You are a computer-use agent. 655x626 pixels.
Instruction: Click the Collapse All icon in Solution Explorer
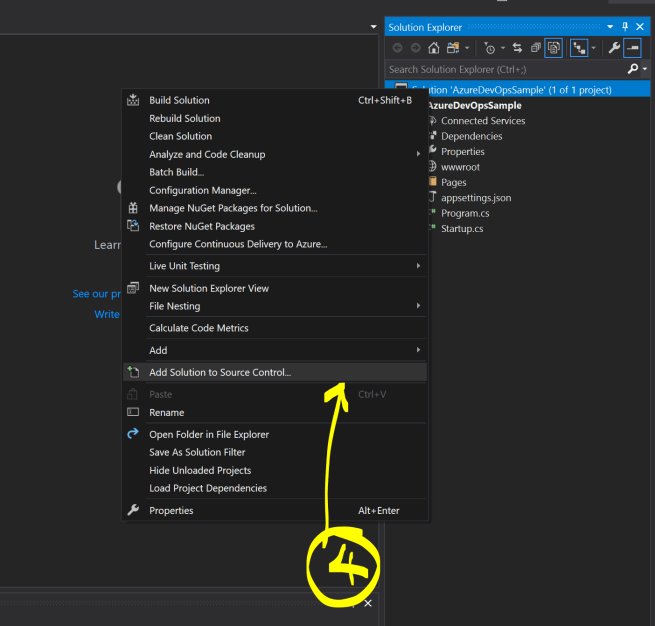536,47
